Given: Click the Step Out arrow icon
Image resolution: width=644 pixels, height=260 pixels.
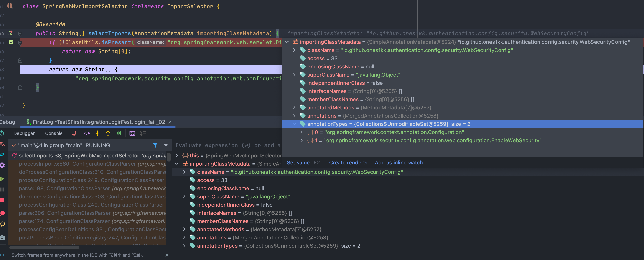Looking at the screenshot, I should pos(108,133).
